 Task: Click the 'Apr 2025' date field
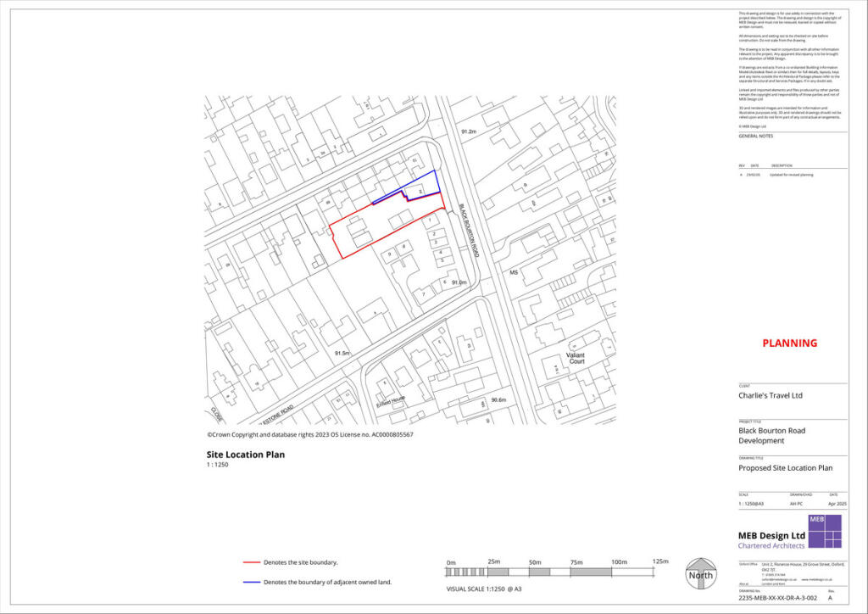[x=837, y=505]
